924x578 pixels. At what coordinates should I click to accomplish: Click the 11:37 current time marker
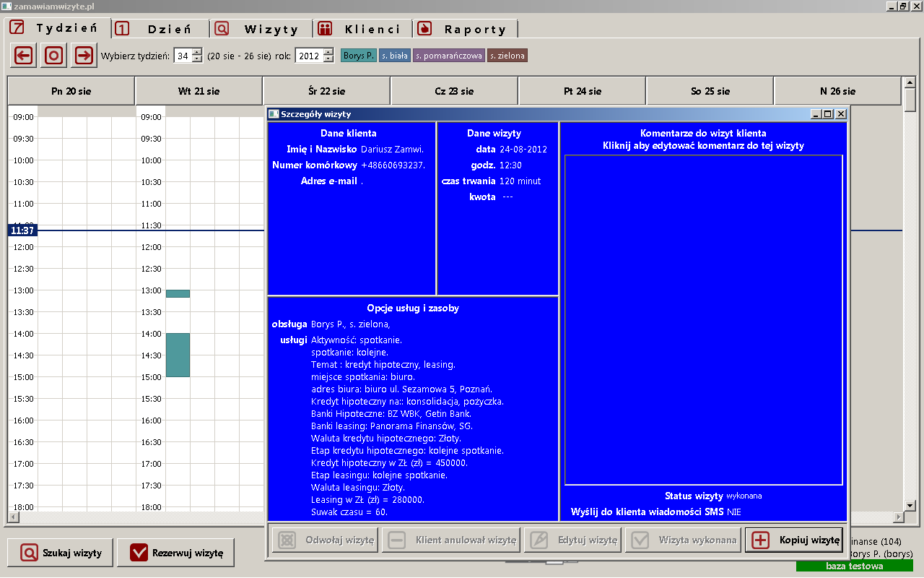tap(22, 230)
